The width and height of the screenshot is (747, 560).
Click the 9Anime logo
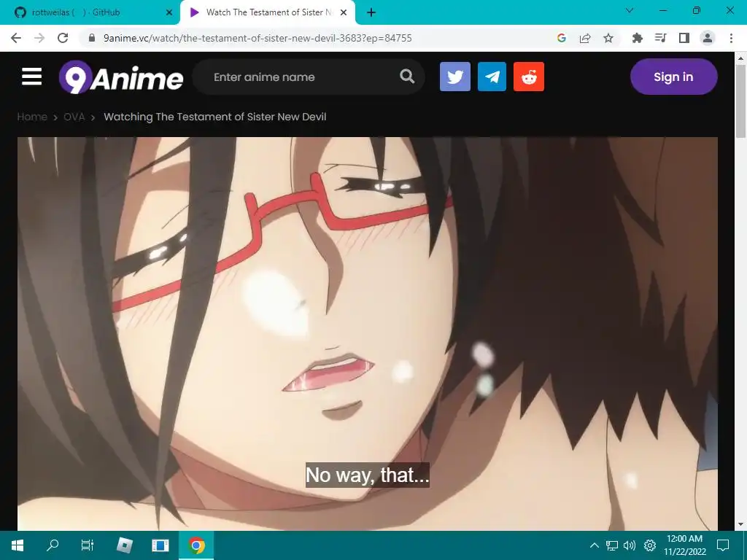pos(121,77)
